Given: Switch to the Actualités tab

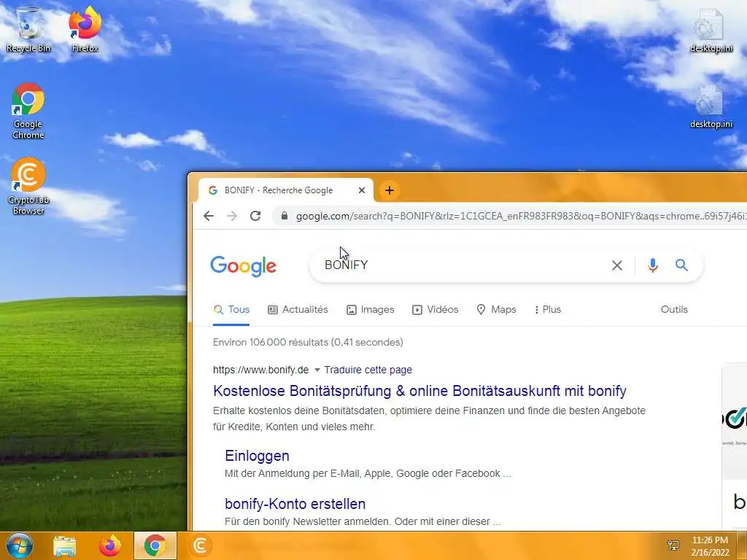Looking at the screenshot, I should tap(298, 309).
